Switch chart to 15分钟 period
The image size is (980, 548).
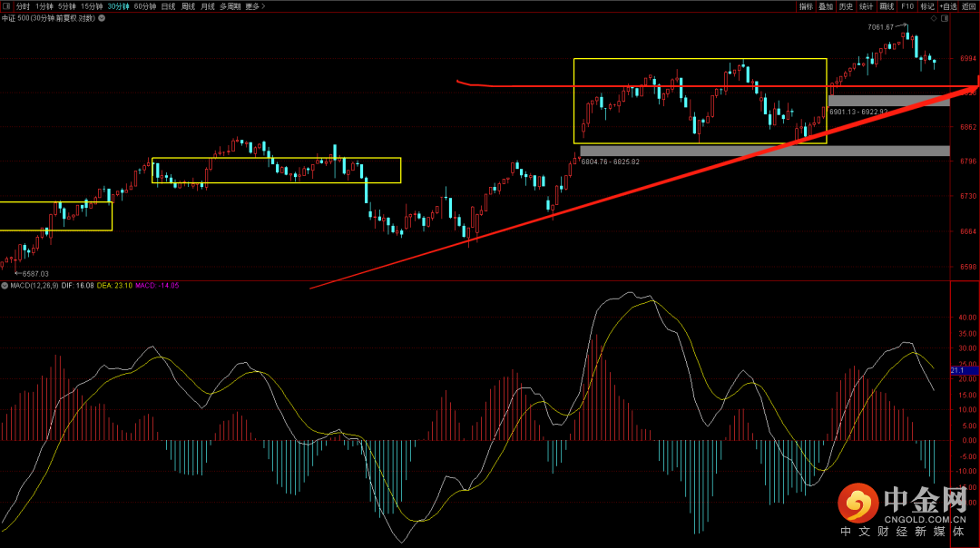click(92, 6)
